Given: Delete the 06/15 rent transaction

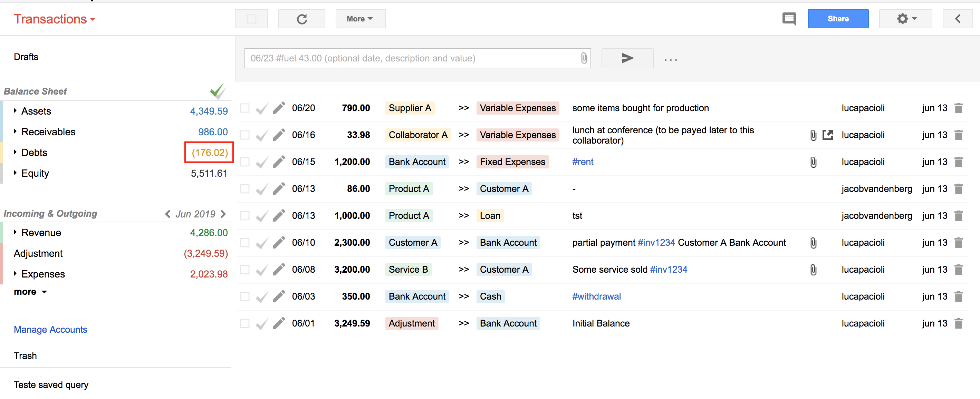Looking at the screenshot, I should (958, 162).
